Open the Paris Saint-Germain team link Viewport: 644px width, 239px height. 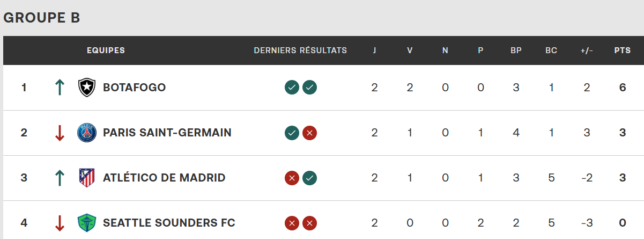click(x=167, y=132)
